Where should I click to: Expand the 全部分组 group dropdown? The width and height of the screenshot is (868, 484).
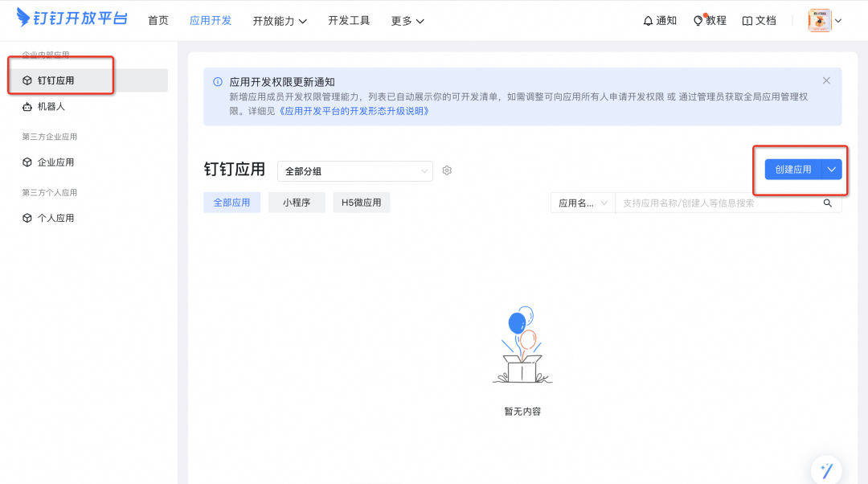(x=354, y=171)
